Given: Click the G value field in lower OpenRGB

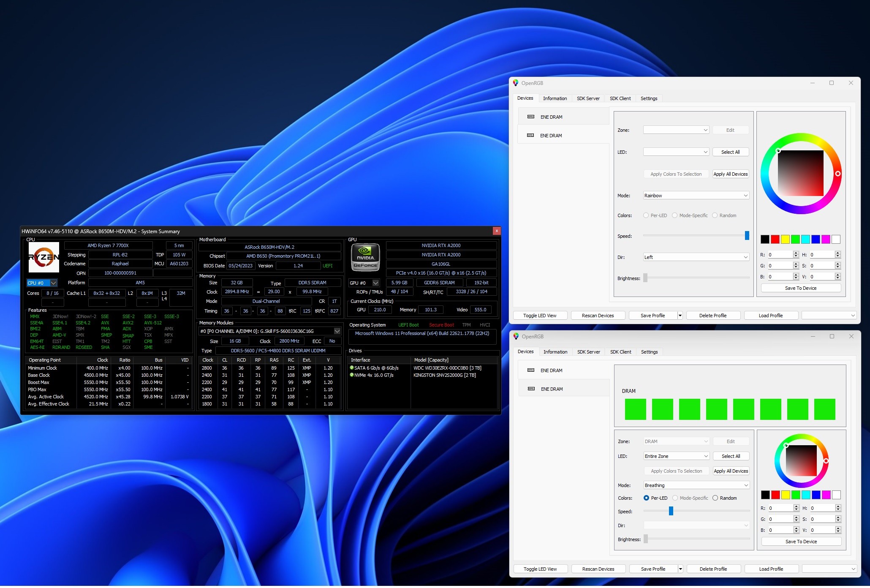Looking at the screenshot, I should pyautogui.click(x=780, y=519).
